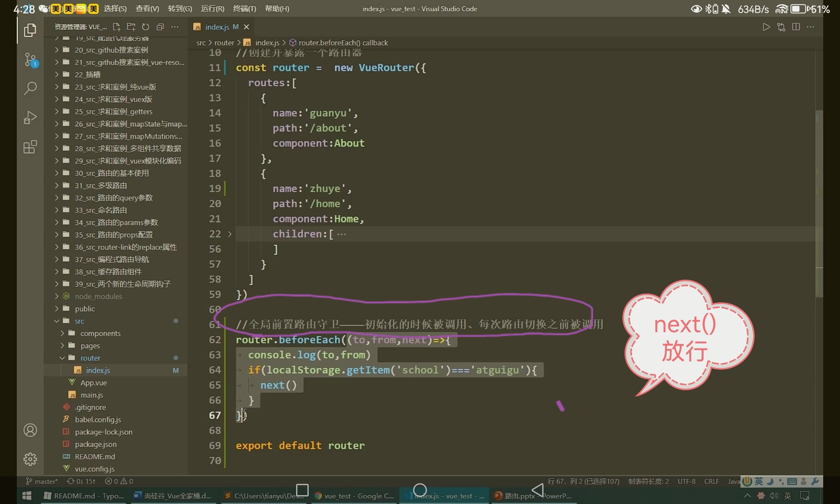Click the Run code play icon
This screenshot has height=504, width=840.
tap(766, 27)
